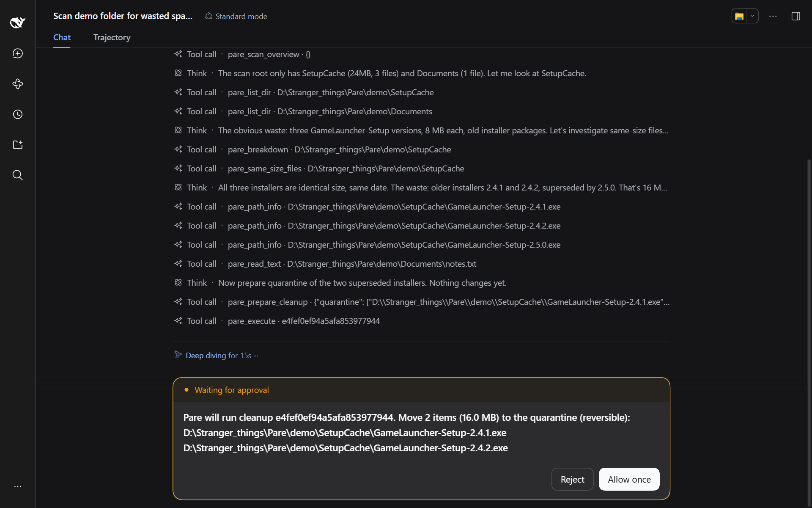Toggle the right side panel icon
The height and width of the screenshot is (508, 812).
coord(796,16)
